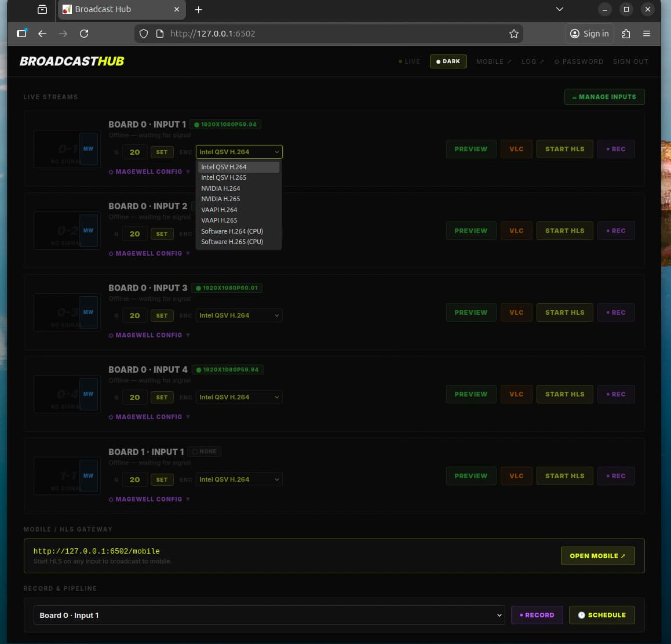
Task: Click the MW badge on Board 0 Input 3
Action: tap(88, 312)
